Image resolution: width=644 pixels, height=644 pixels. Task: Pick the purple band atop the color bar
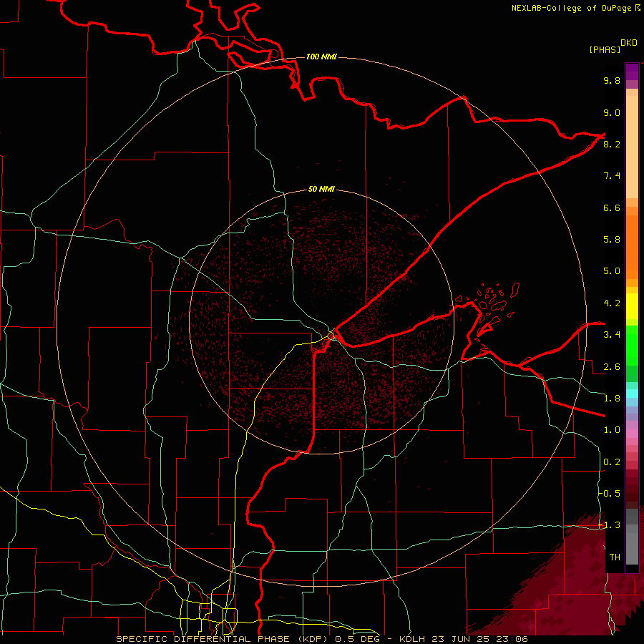(x=632, y=72)
